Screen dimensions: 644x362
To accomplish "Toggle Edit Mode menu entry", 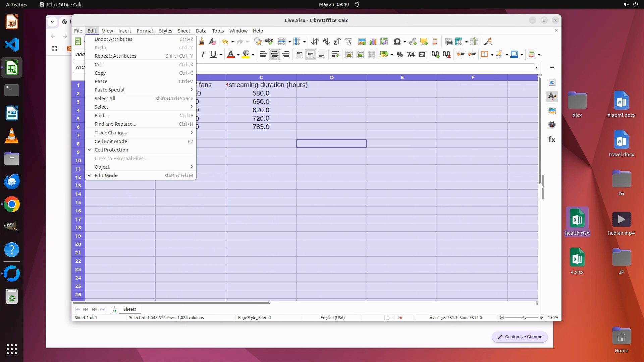I will 106,176.
